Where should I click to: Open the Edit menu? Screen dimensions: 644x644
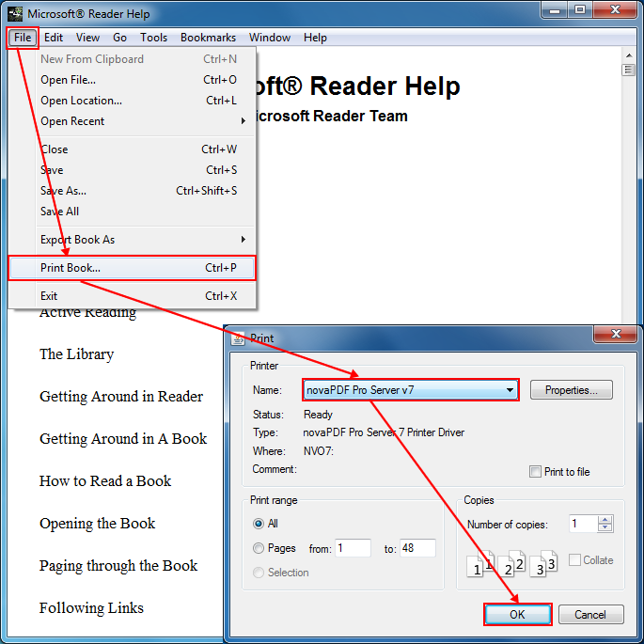click(54, 38)
